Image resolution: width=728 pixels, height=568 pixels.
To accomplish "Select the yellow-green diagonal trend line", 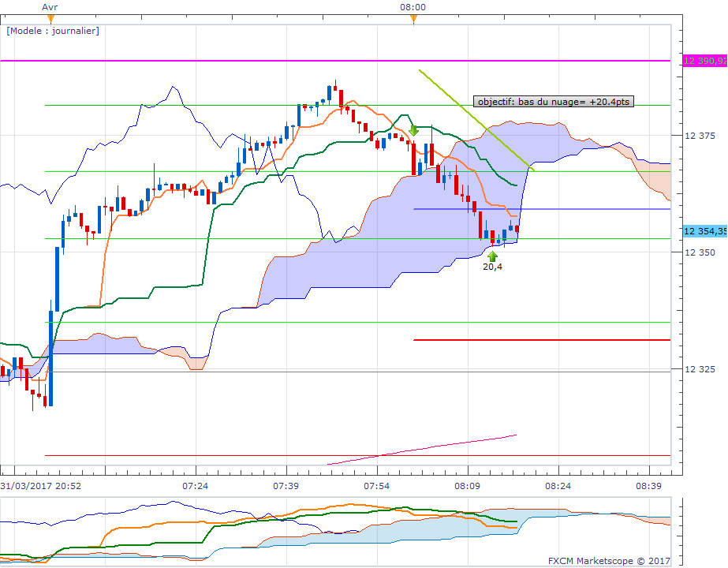I will point(476,120).
